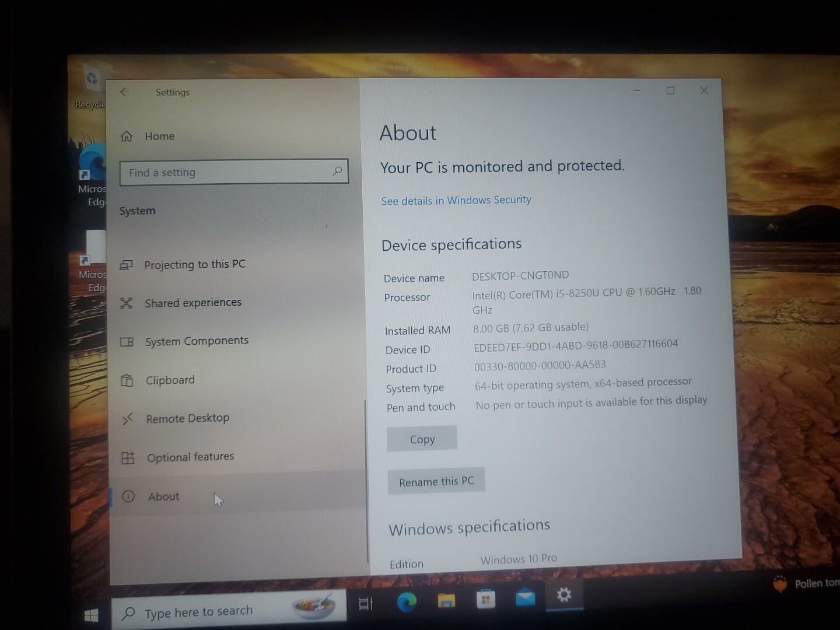840x630 pixels.
Task: Select the 8.00 GB installed RAM value
Action: click(531, 328)
